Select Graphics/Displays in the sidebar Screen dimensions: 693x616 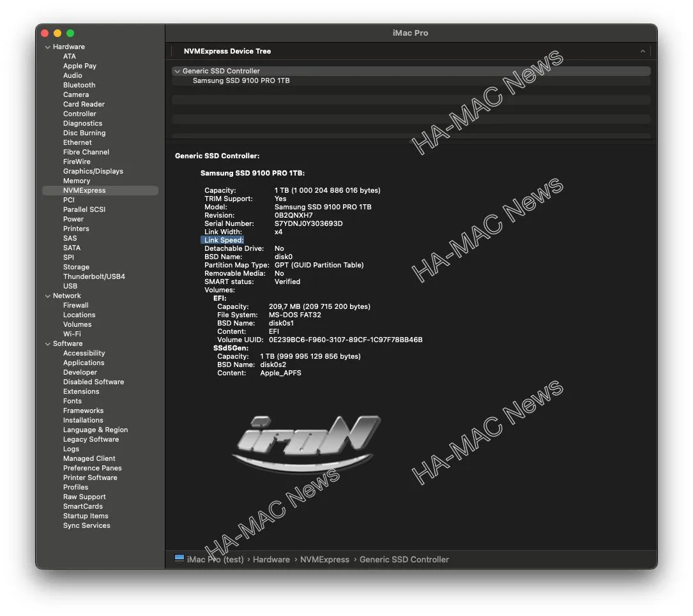click(93, 171)
